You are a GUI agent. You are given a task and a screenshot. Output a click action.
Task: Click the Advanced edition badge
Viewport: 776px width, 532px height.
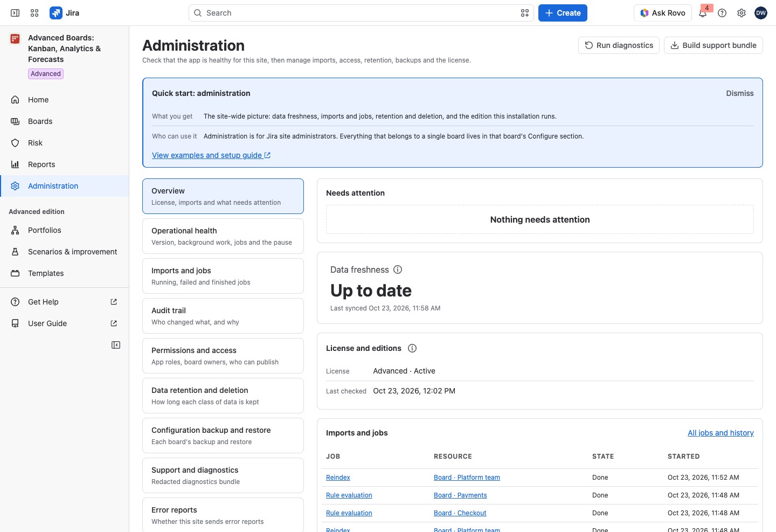pyautogui.click(x=46, y=74)
